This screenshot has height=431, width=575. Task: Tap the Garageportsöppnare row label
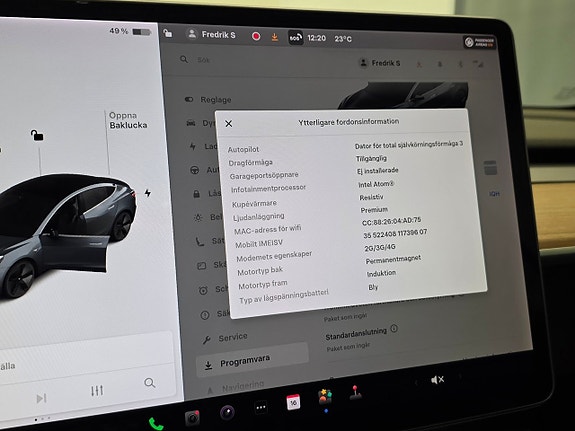264,176
